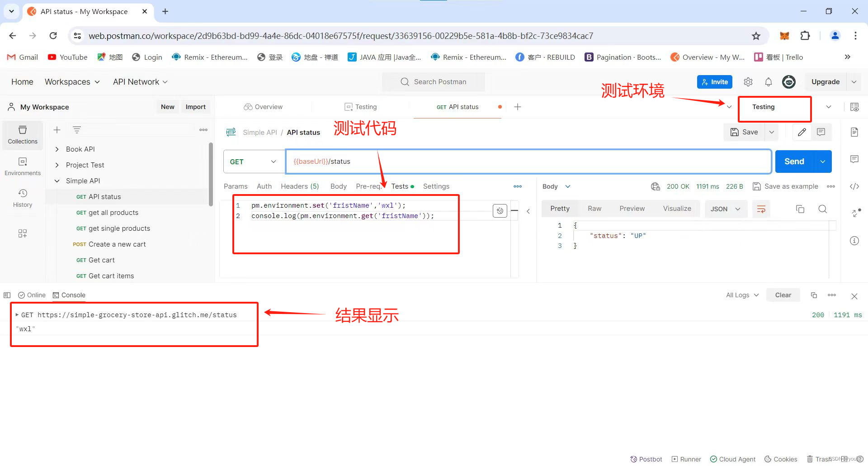Image resolution: width=868 pixels, height=466 pixels.
Task: Click the comment icon next to edit pencil
Action: [x=821, y=132]
